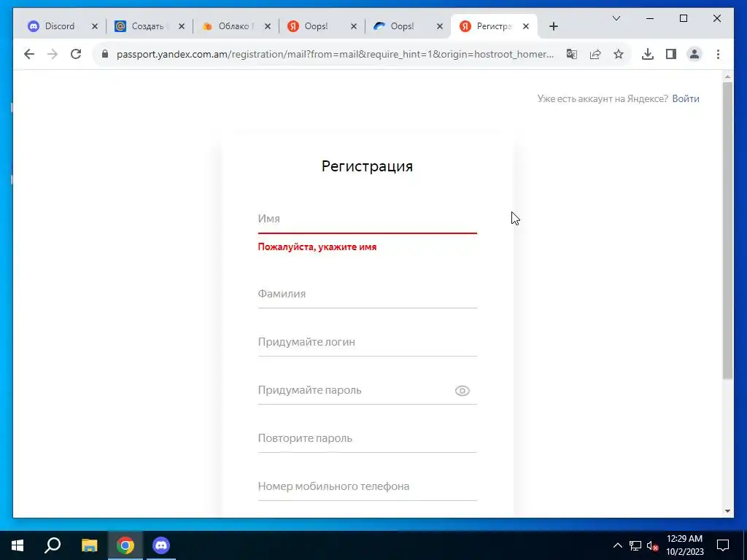Focus the Имя input field
Image resolution: width=747 pixels, height=560 pixels.
tap(368, 219)
